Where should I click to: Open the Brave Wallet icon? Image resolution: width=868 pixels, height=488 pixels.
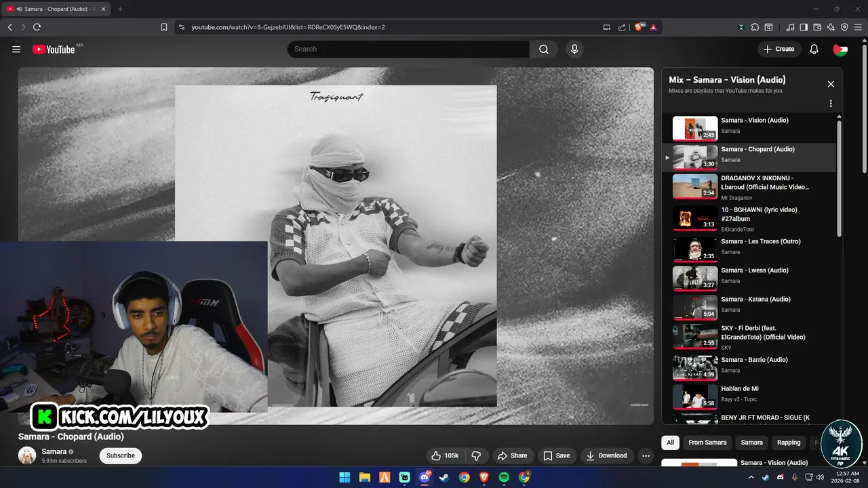point(817,27)
